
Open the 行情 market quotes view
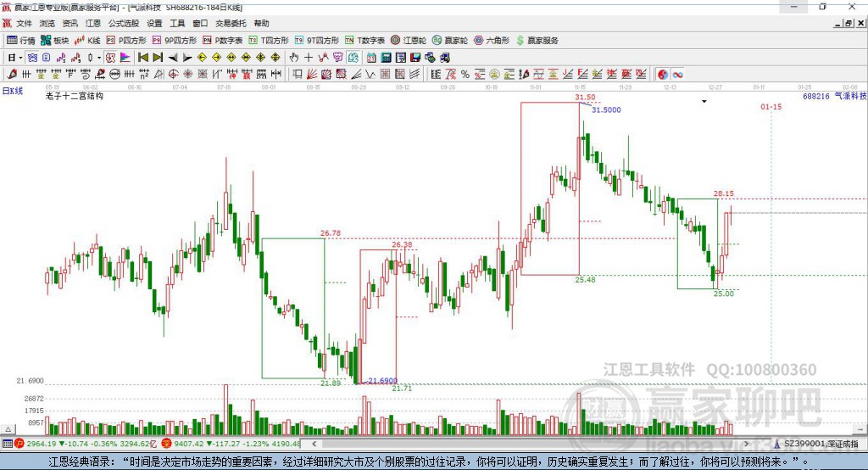tap(21, 41)
